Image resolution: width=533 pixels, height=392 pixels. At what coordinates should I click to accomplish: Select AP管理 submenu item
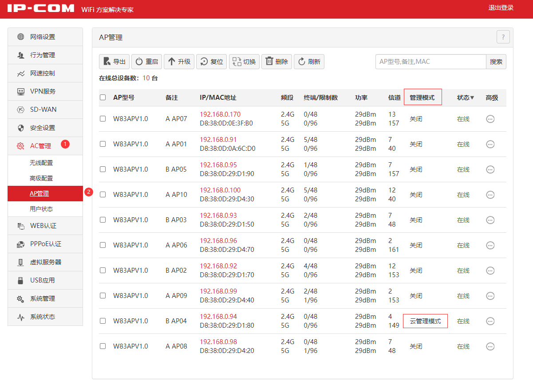click(x=45, y=193)
